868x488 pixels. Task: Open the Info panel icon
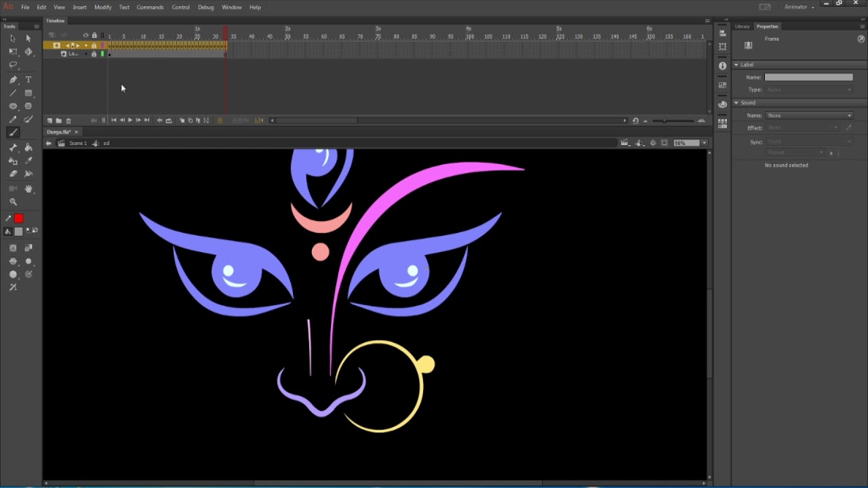pyautogui.click(x=722, y=66)
